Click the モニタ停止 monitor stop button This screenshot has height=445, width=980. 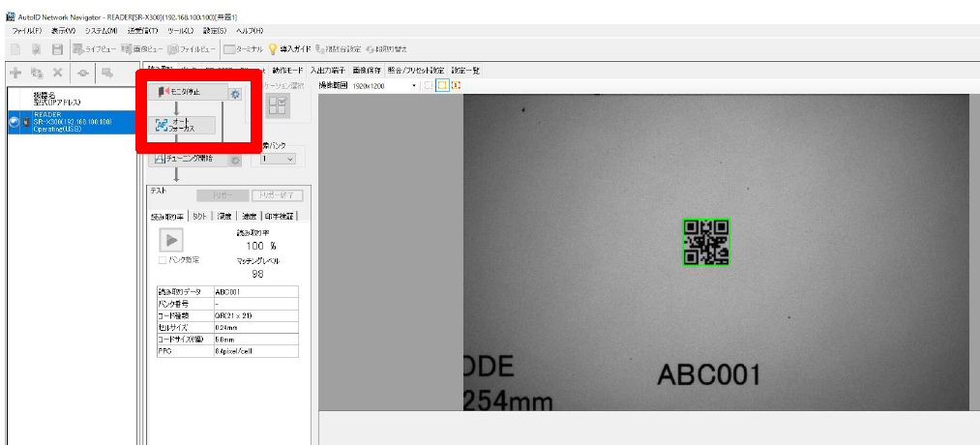click(x=188, y=92)
